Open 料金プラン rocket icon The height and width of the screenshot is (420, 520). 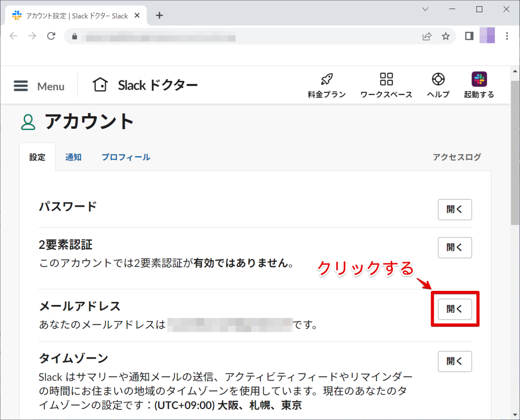[x=327, y=79]
